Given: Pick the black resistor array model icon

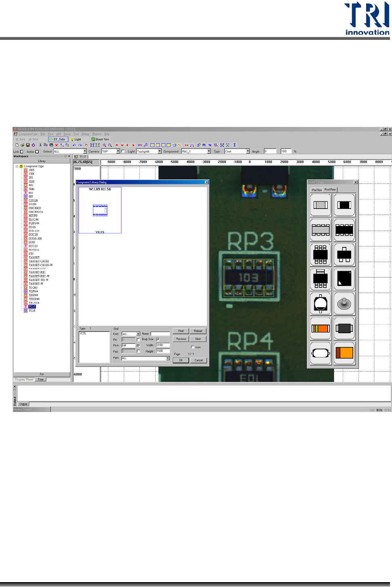Looking at the screenshot, I should pos(344,230).
